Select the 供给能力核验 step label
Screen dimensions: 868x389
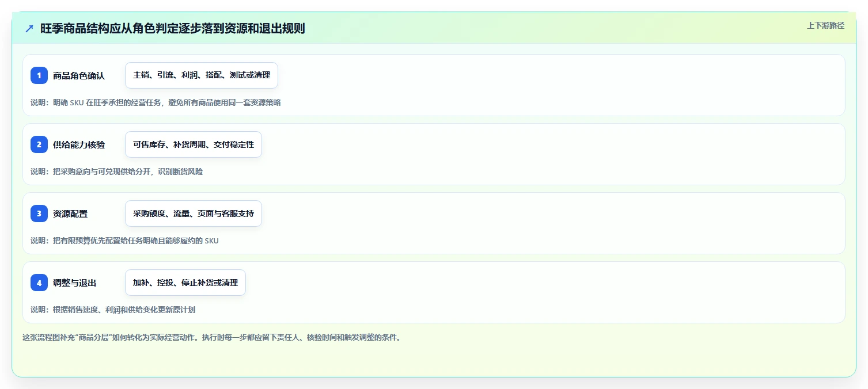[79, 144]
